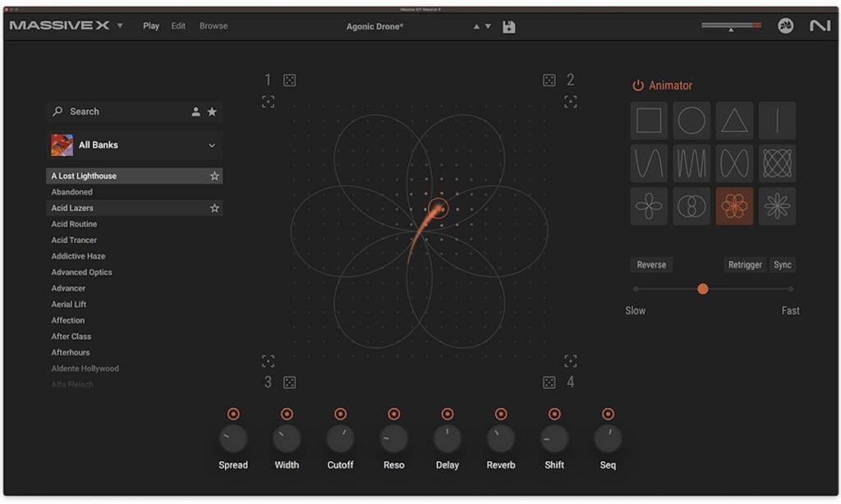Randomize corner 4 with dice icon
This screenshot has width=841, height=504.
(x=549, y=383)
